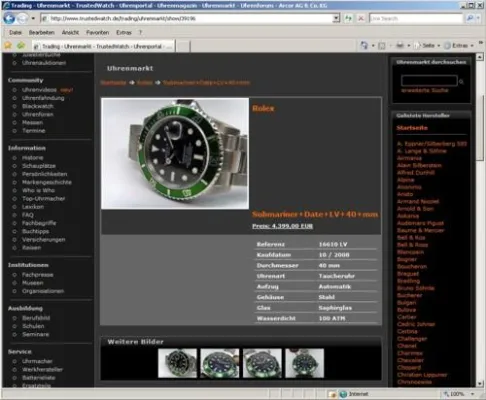Open the third Weitere Bilder thumbnail
486x400 pixels.
pyautogui.click(x=262, y=363)
